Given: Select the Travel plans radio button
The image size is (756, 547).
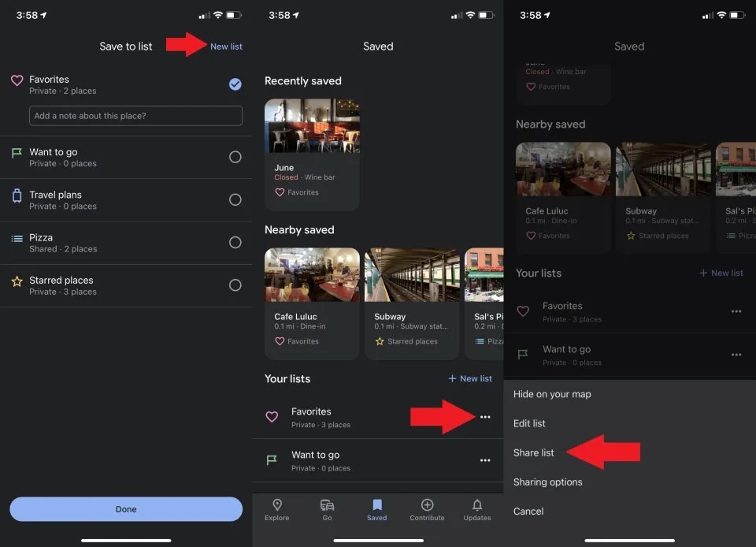Looking at the screenshot, I should 235,199.
